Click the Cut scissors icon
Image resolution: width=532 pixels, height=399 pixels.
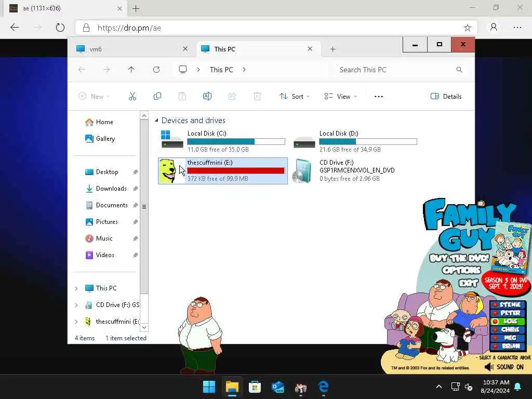point(132,96)
